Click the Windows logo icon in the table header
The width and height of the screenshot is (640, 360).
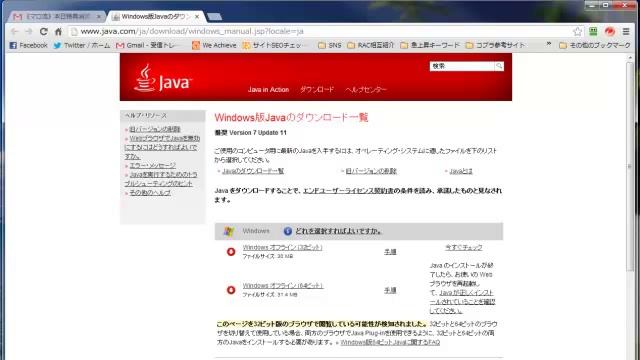click(x=229, y=231)
